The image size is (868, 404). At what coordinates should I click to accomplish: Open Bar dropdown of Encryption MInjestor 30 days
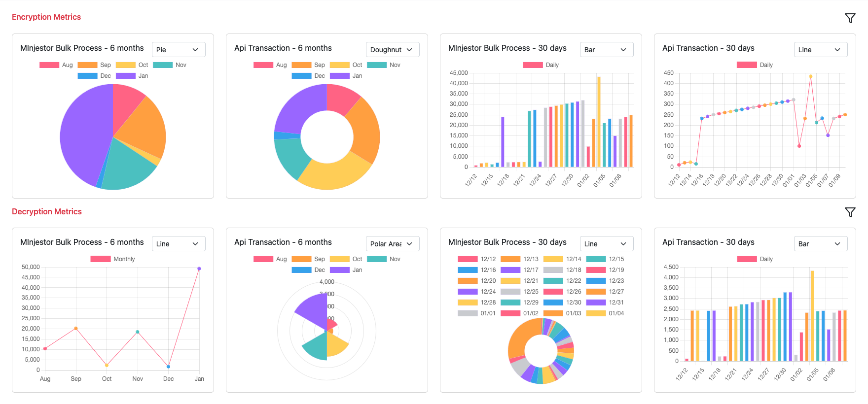coord(607,50)
